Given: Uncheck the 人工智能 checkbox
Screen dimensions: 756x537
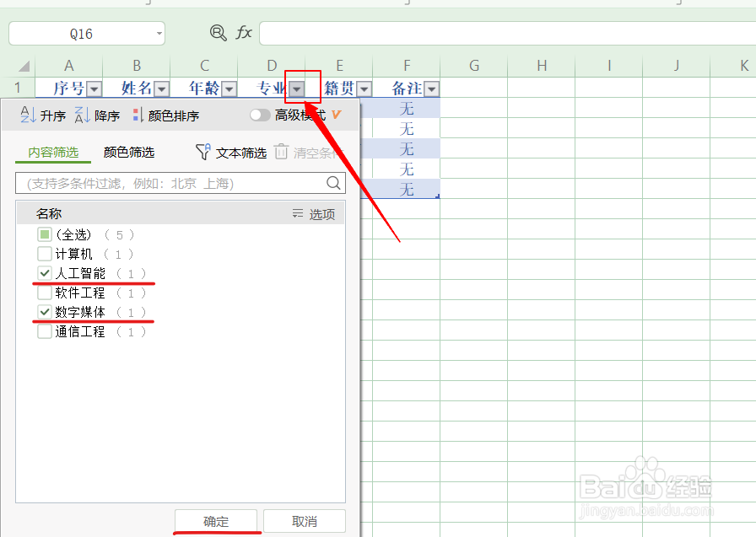Looking at the screenshot, I should (x=45, y=273).
